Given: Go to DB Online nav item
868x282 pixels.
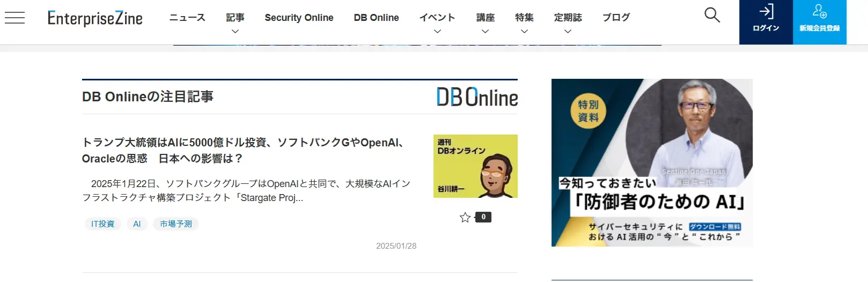Looking at the screenshot, I should [x=376, y=18].
